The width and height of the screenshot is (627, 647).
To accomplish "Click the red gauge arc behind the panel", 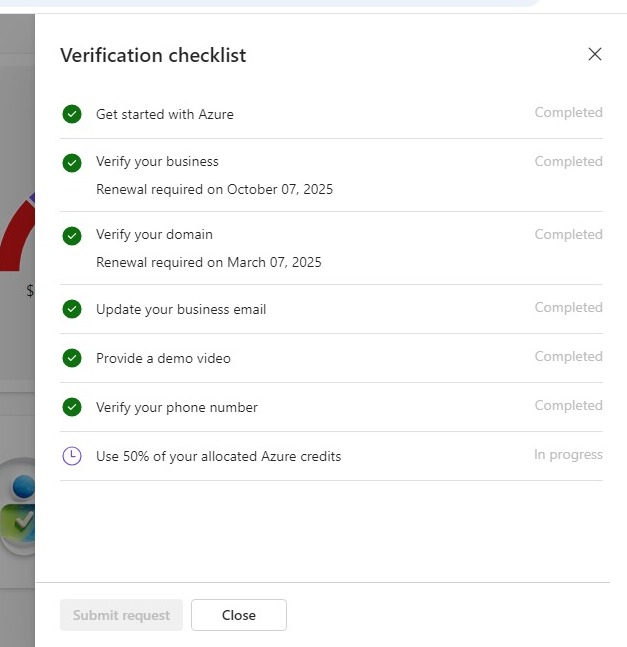I will 17,235.
